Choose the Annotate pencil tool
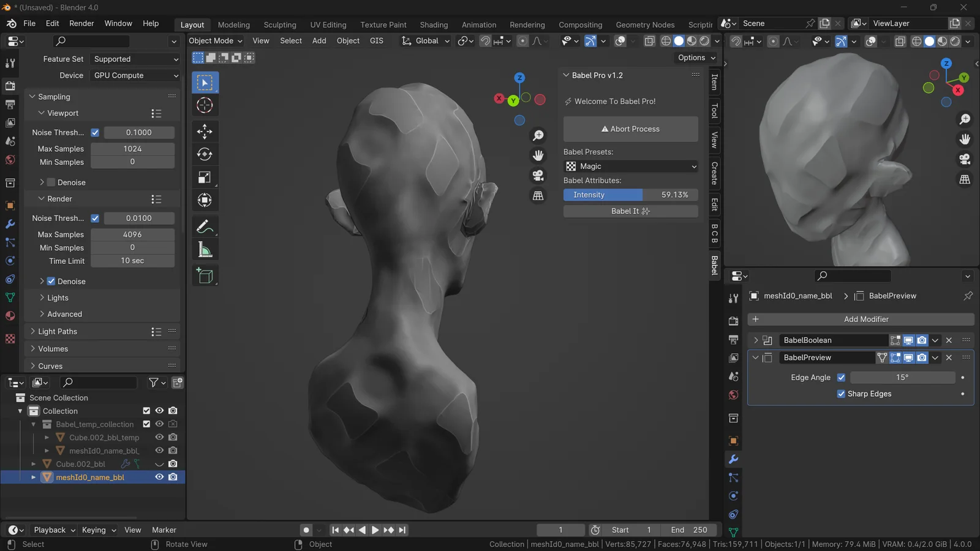The height and width of the screenshot is (551, 980). click(x=205, y=227)
